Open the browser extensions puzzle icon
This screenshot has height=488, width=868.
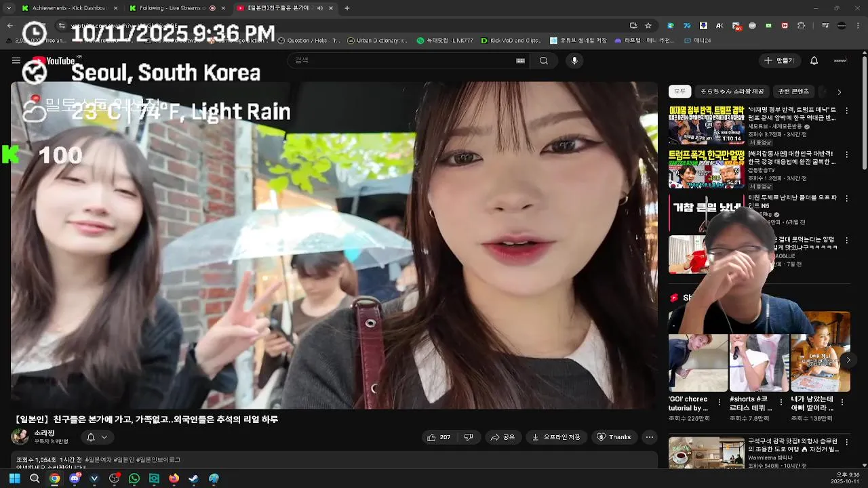pos(801,26)
